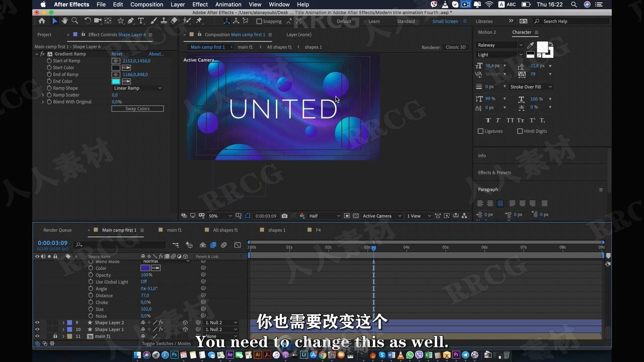Screen dimensions: 644x362
Task: Open the composition mini-flowchart icon
Action: tap(176, 245)
